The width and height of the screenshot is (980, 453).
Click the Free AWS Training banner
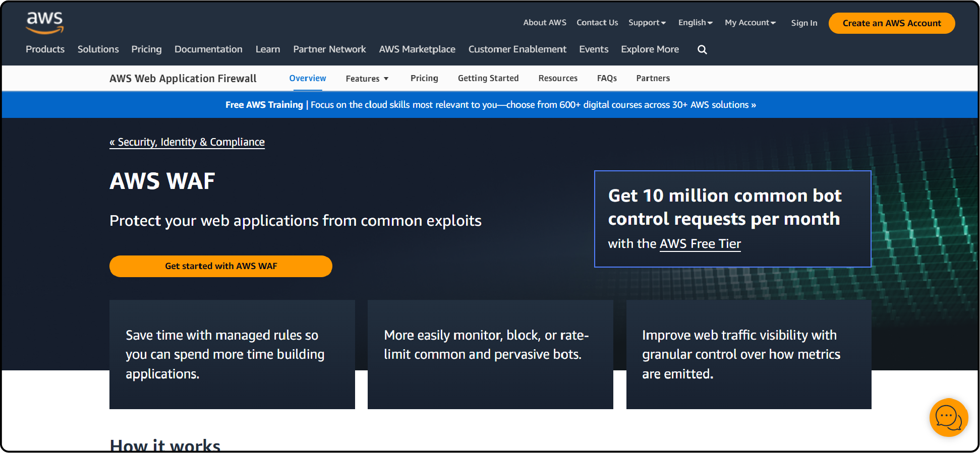click(490, 105)
